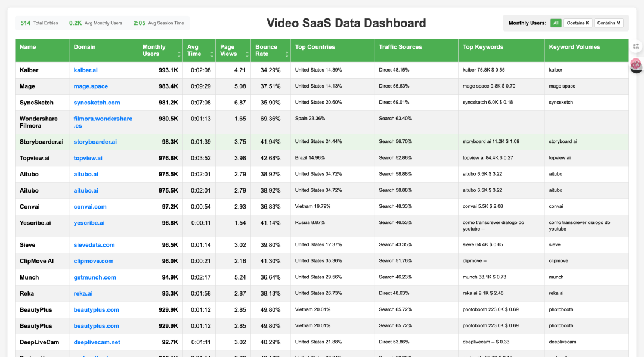The image size is (644, 357).
Task: Visit the sievedata.com link
Action: [94, 245]
